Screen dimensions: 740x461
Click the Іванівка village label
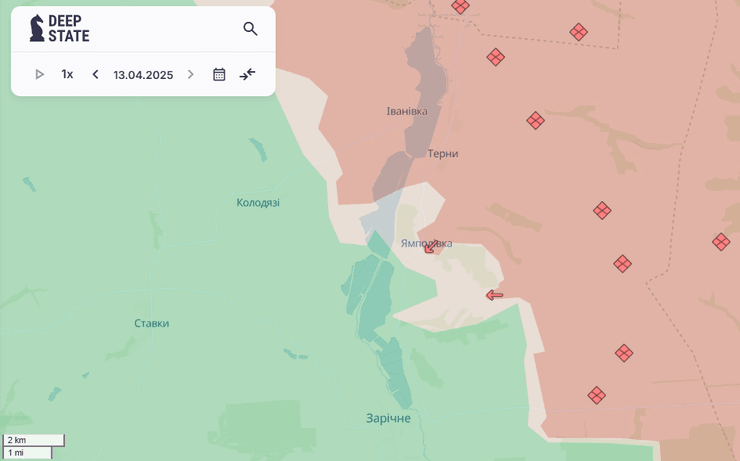(407, 111)
